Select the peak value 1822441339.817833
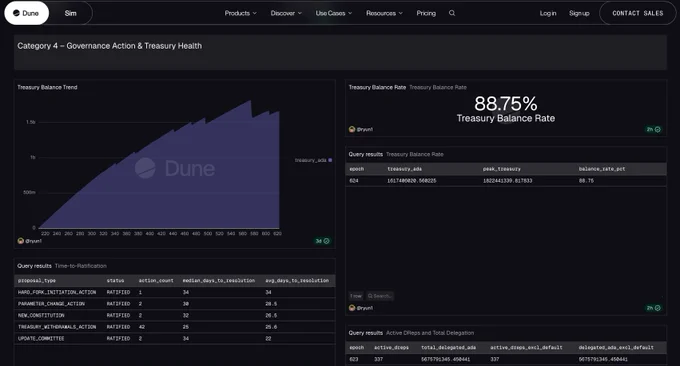 pos(507,180)
